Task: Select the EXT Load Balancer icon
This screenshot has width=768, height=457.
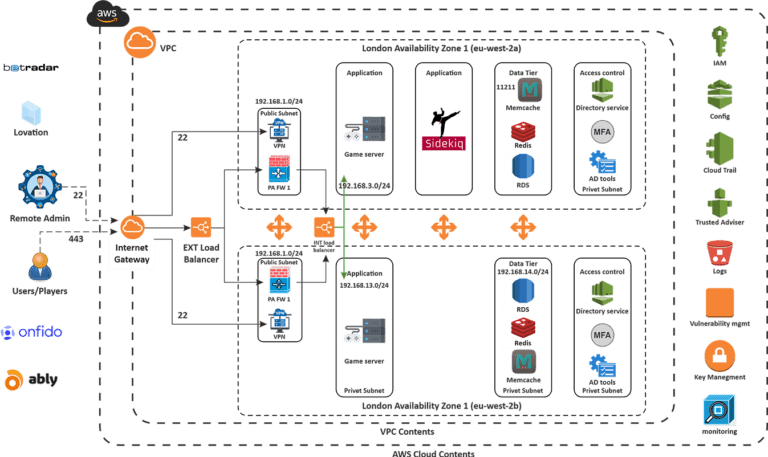Action: click(201, 228)
